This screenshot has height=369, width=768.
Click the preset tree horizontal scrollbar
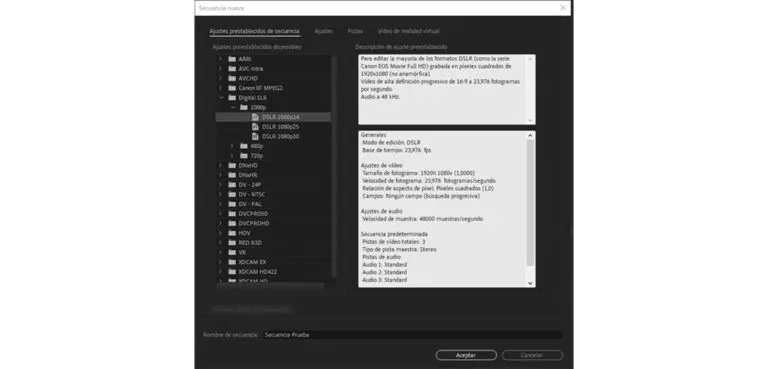click(x=270, y=285)
